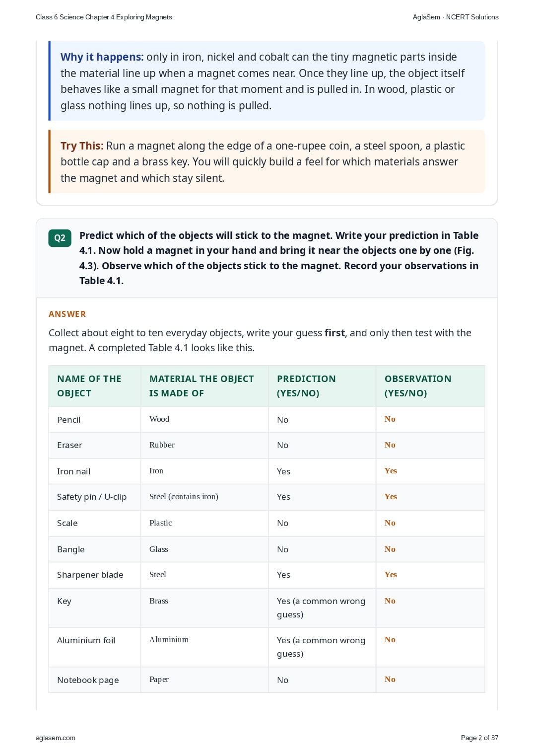Click the 'Why it happens:' callout heading
Viewport: 534px width, 756px height.
(102, 57)
